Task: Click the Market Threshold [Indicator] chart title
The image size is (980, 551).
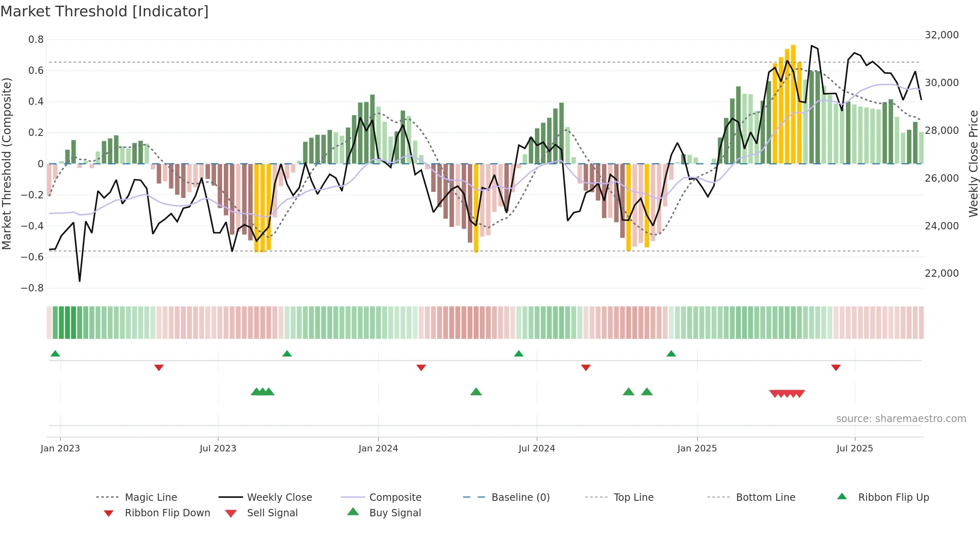Action: click(x=105, y=11)
